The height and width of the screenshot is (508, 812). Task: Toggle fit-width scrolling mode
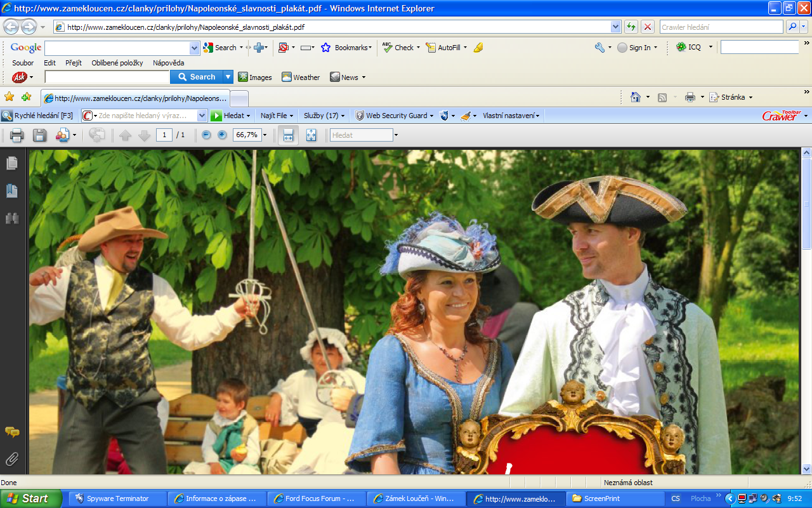(288, 135)
